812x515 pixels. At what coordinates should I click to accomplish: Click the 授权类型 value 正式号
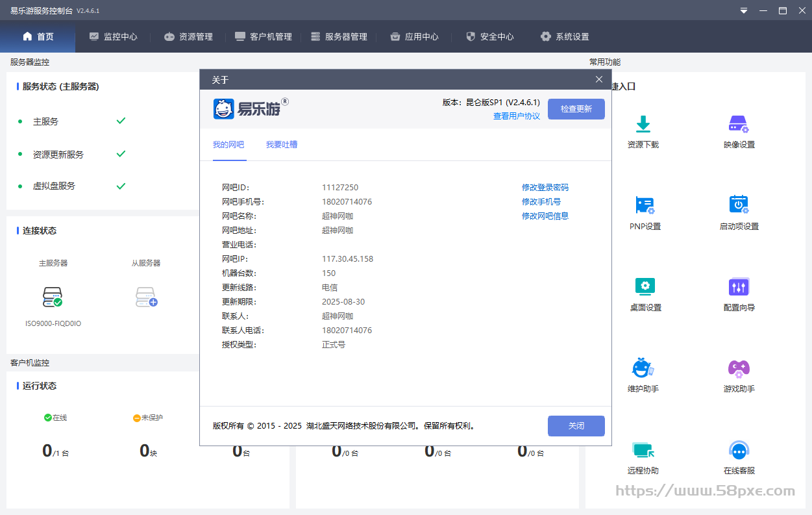(x=334, y=344)
